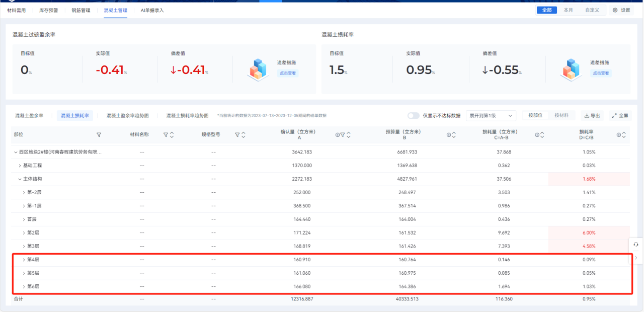Screen dimensions: 644x312
Task: Collapse the 主体结构 row
Action: [x=20, y=179]
